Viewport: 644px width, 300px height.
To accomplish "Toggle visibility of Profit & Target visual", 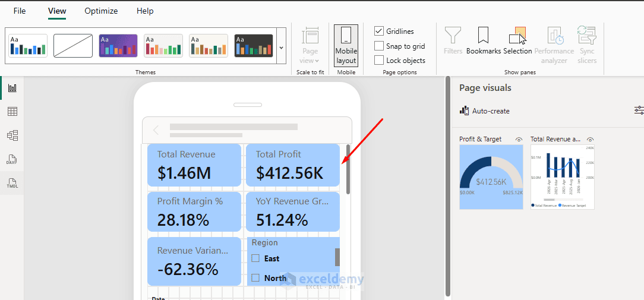I will click(519, 140).
